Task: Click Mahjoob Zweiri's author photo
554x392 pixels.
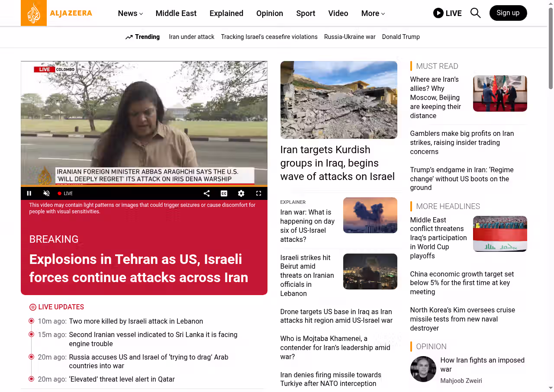Action: click(x=423, y=369)
